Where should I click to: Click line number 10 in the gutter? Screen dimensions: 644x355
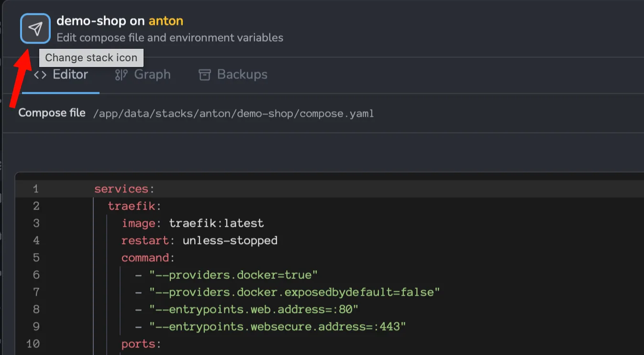[33, 344]
